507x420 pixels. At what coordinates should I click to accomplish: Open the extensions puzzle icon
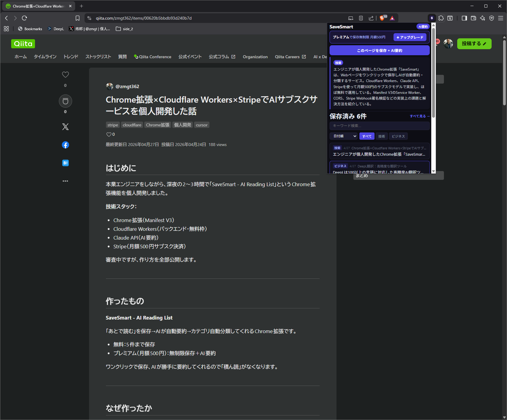pyautogui.click(x=441, y=18)
